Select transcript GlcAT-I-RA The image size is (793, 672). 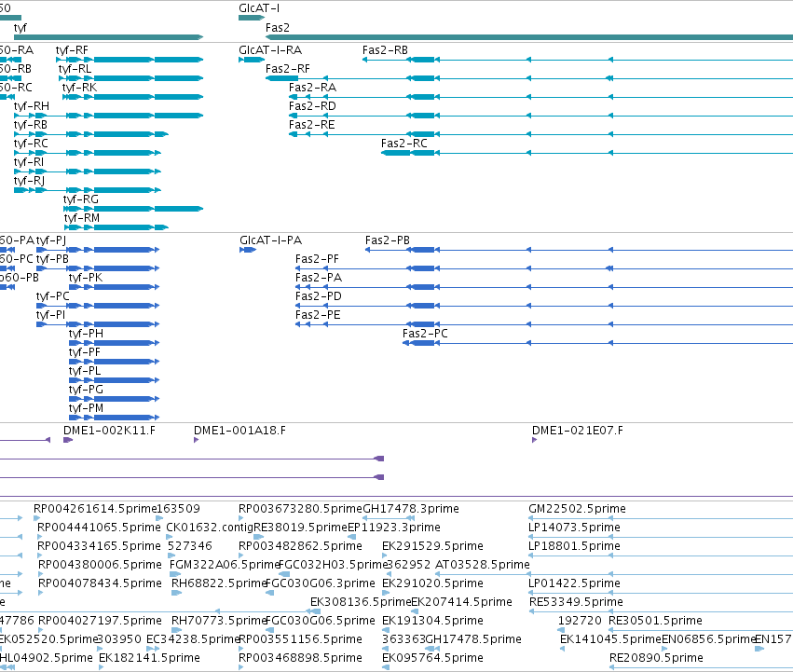click(x=252, y=60)
